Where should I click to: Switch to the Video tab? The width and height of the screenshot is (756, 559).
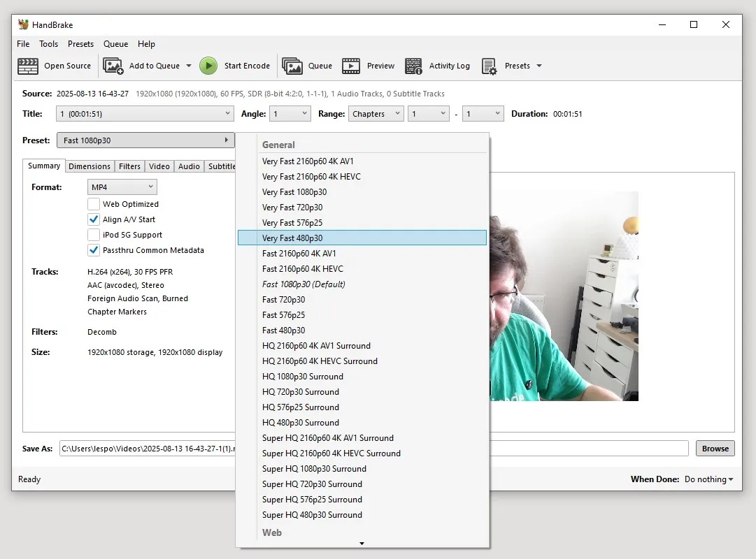(x=159, y=166)
